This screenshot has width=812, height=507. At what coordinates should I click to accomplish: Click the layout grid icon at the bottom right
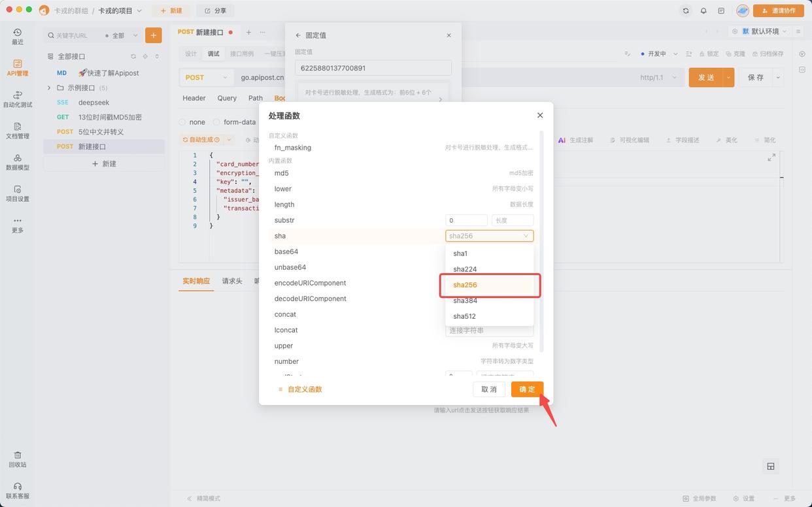(771, 466)
